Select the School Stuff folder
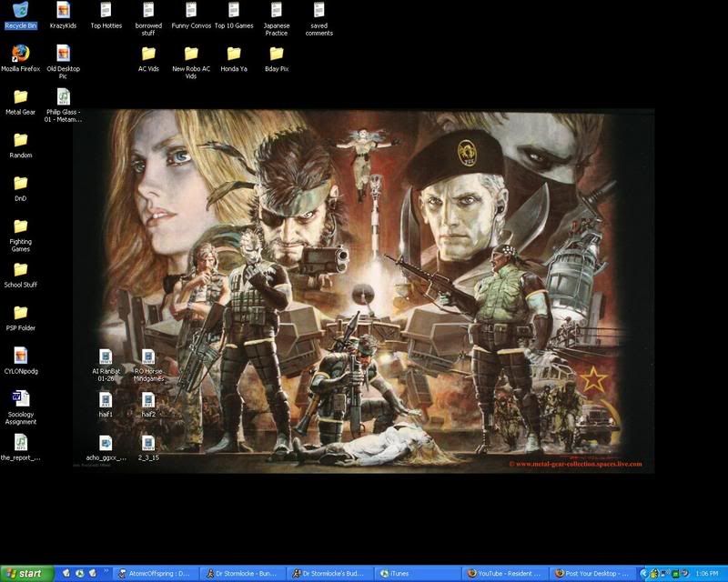Screen dimensions: 728x582 click(20, 275)
